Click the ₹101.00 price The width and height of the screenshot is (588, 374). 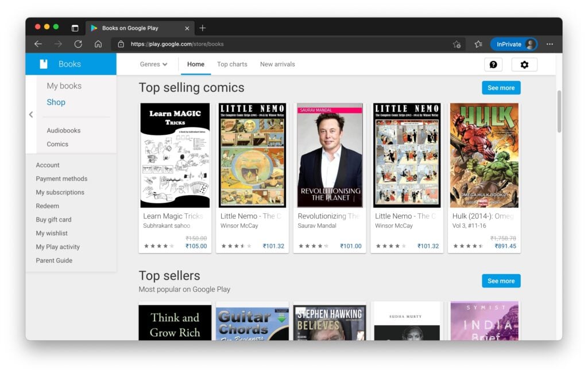pos(351,246)
